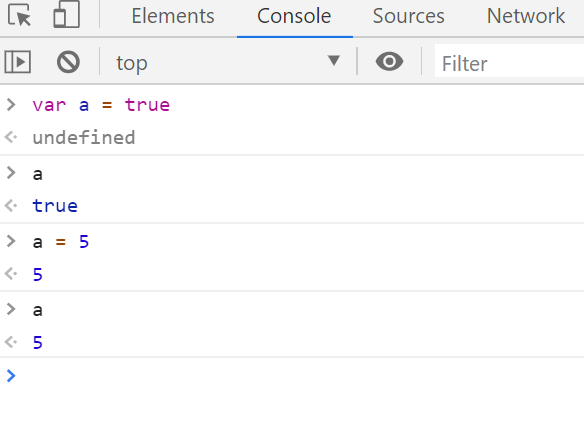The width and height of the screenshot is (584, 421).
Task: Click the output arrow beside undefined
Action: point(11,137)
